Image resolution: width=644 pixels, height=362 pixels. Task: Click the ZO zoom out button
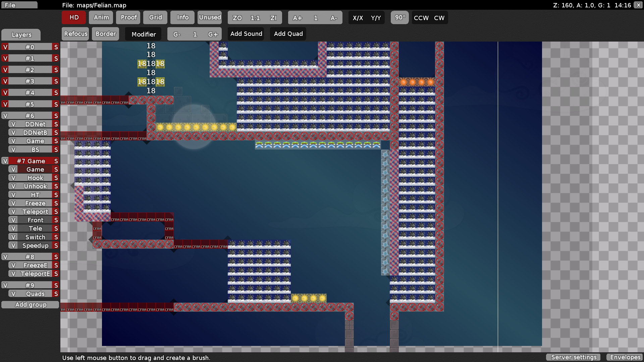[237, 18]
